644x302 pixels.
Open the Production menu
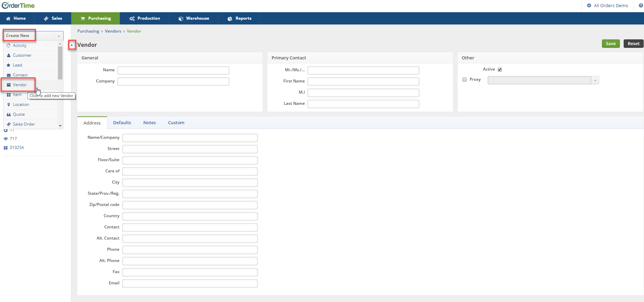(x=145, y=18)
